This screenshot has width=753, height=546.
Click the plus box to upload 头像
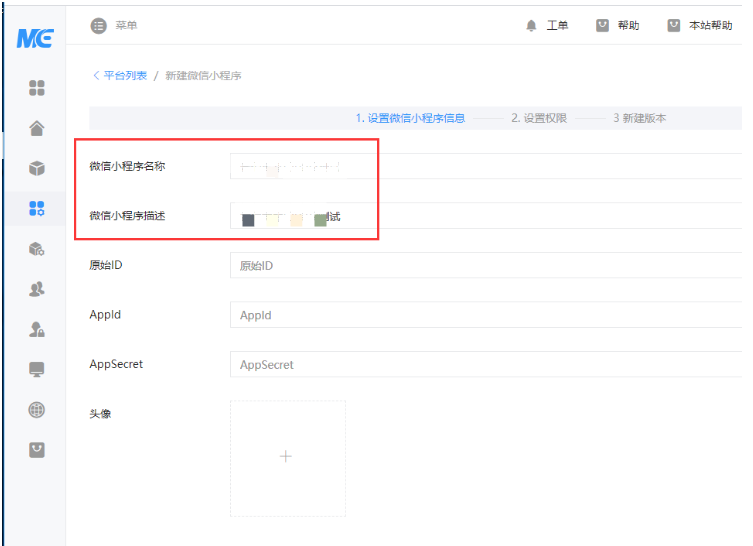(x=287, y=457)
